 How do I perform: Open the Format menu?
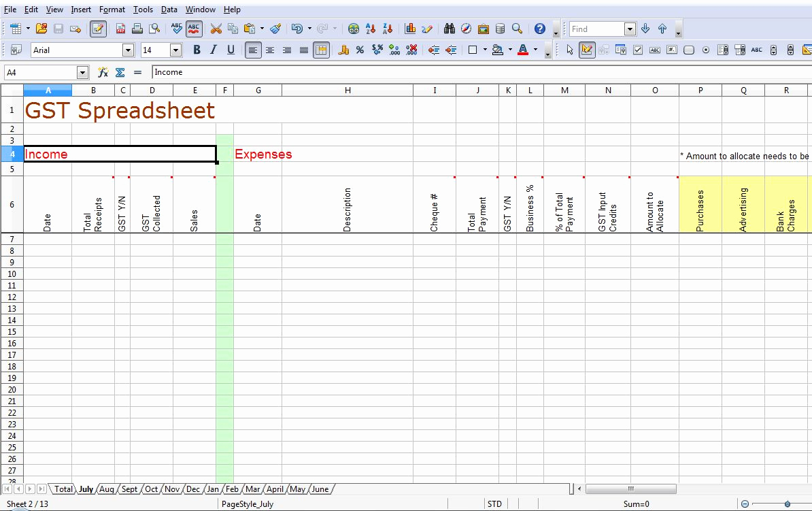coord(112,10)
